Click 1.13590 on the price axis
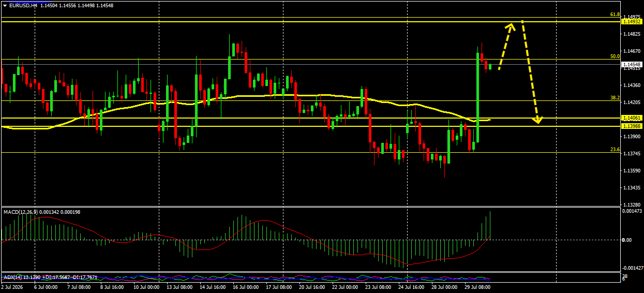644x293 pixels. [632, 171]
